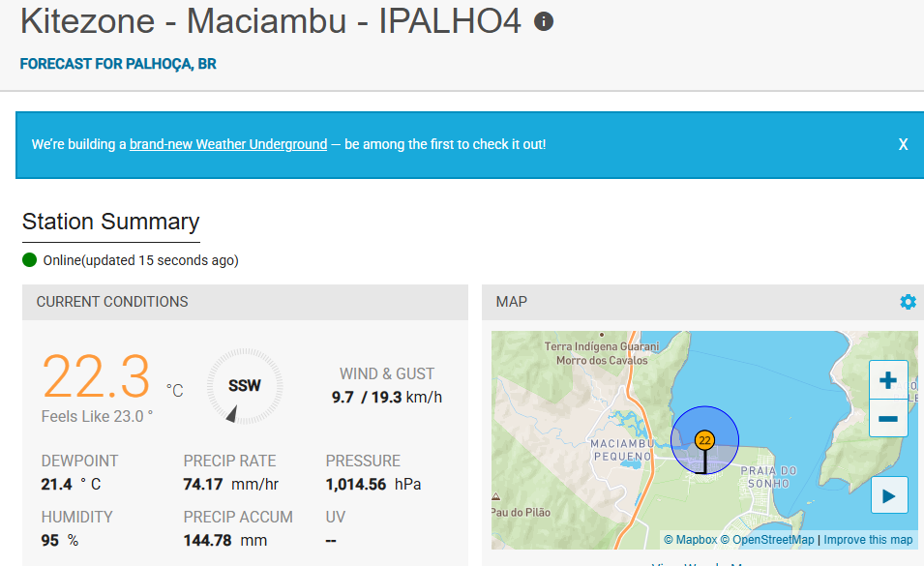Open the OpenStreetMap credit link

[x=767, y=539]
